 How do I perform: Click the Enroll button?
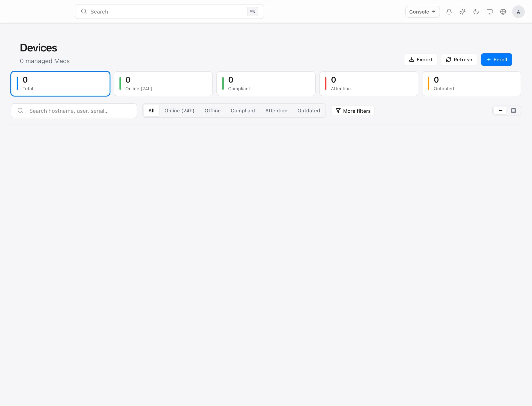click(x=497, y=60)
